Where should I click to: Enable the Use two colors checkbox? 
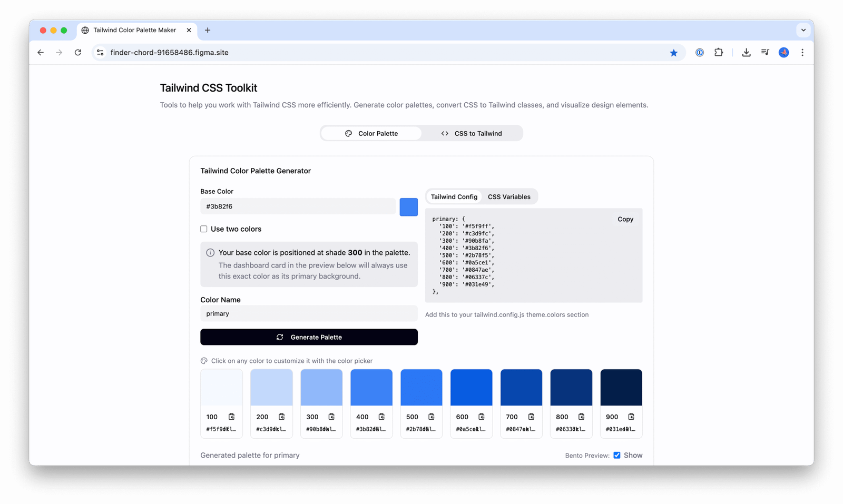point(204,229)
